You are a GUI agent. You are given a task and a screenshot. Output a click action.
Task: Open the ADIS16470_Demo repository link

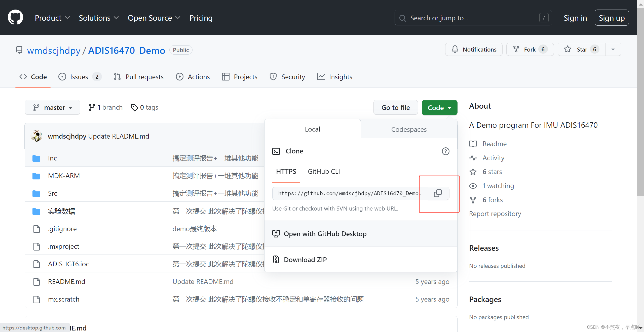127,50
